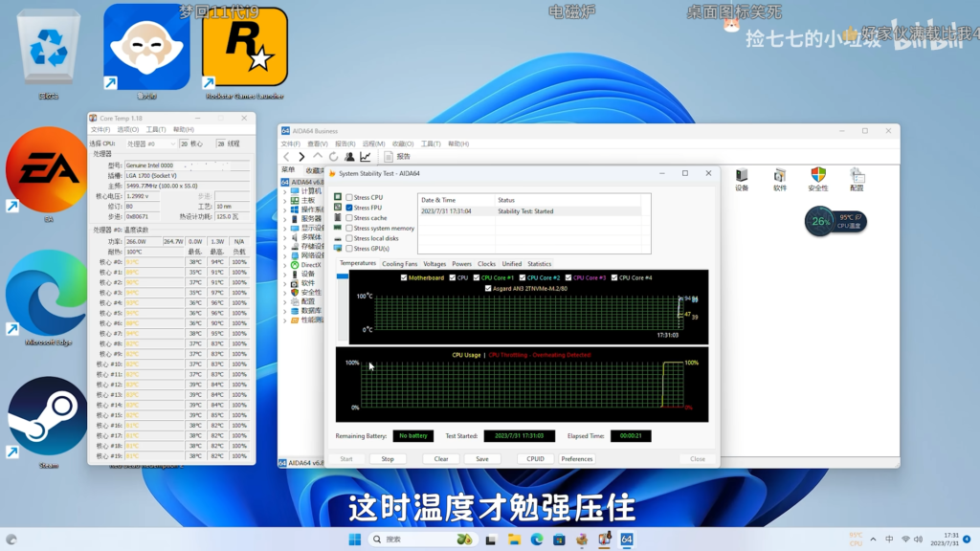The height and width of the screenshot is (551, 980).
Task: Go back in AIDA64 toolbar
Action: (287, 157)
